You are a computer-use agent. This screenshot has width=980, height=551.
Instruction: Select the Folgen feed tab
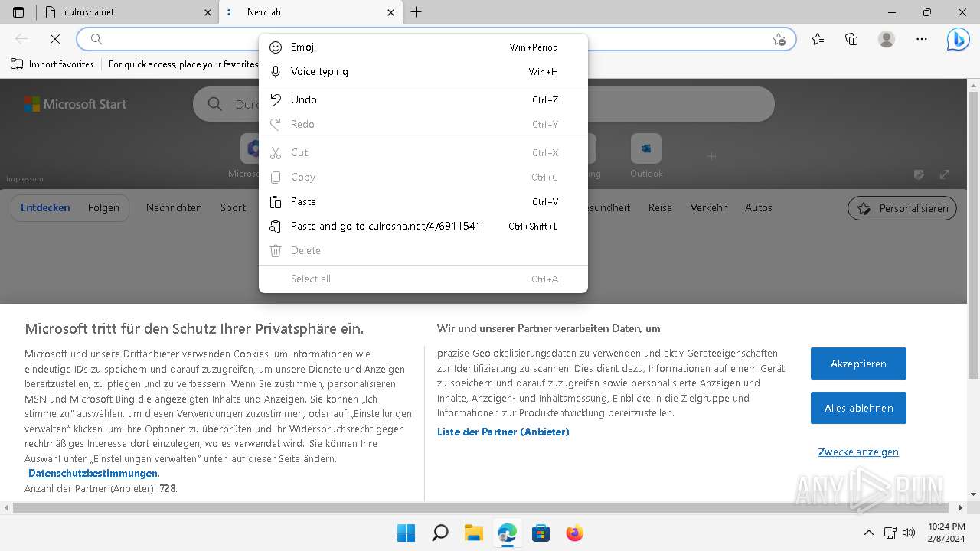click(103, 207)
